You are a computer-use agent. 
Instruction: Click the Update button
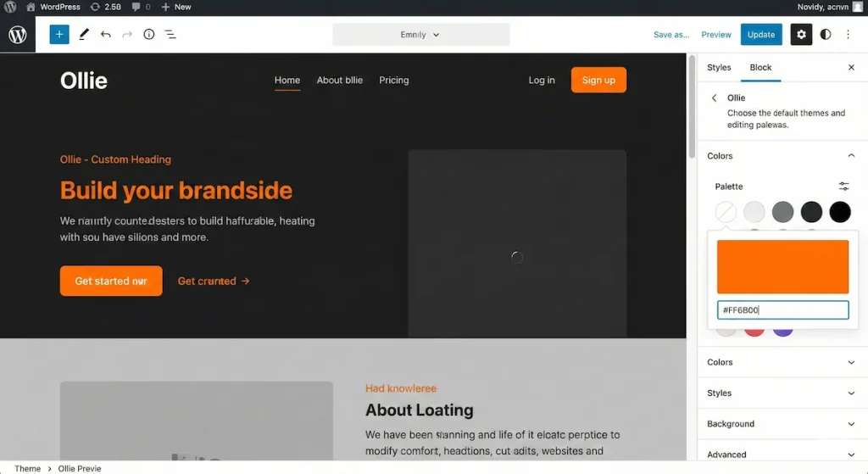pos(760,35)
